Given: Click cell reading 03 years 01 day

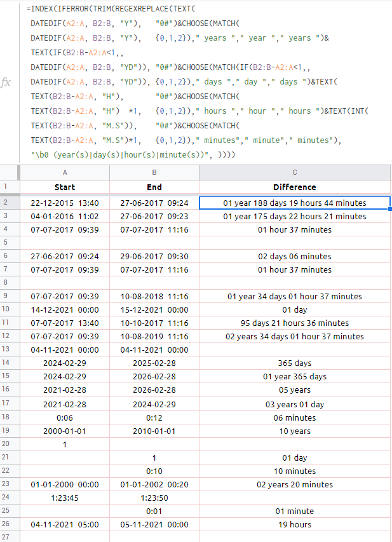Looking at the screenshot, I should [295, 404].
